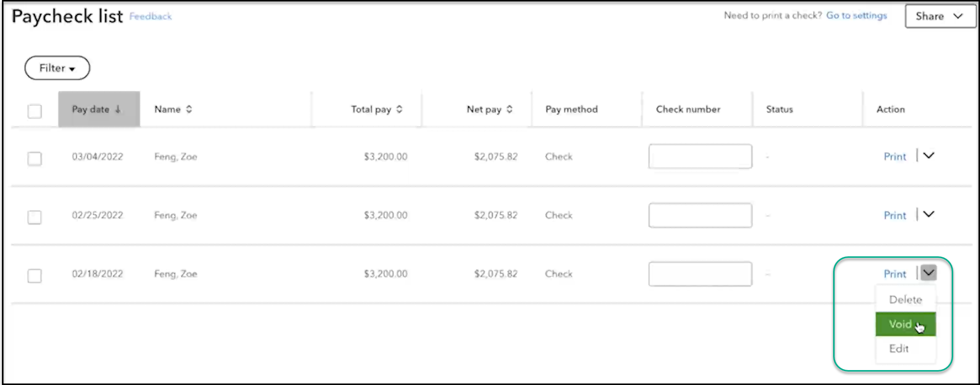Click Name column sort arrows
Viewport: 980px width, 385px height.
coord(189,109)
